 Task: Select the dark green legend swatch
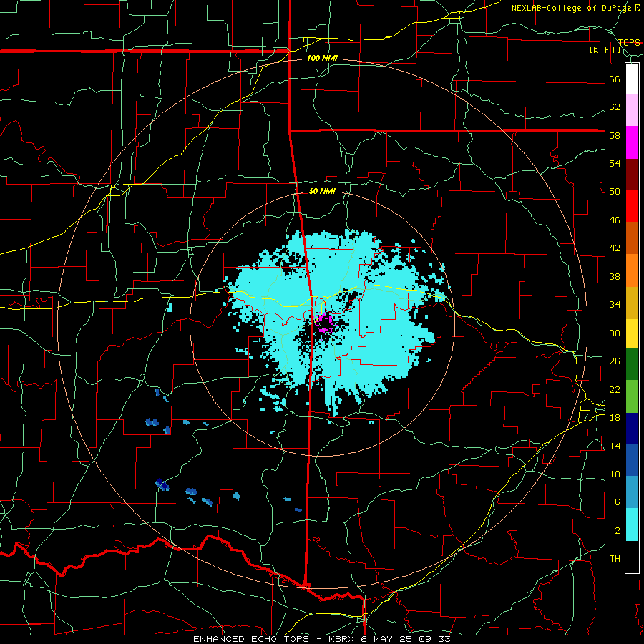[x=632, y=364]
